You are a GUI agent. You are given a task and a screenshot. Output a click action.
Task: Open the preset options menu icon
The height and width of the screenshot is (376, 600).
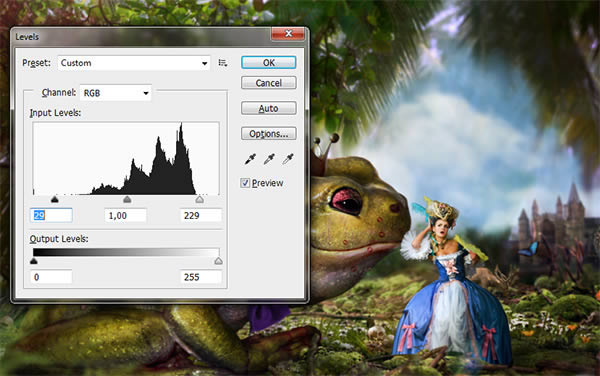point(223,63)
